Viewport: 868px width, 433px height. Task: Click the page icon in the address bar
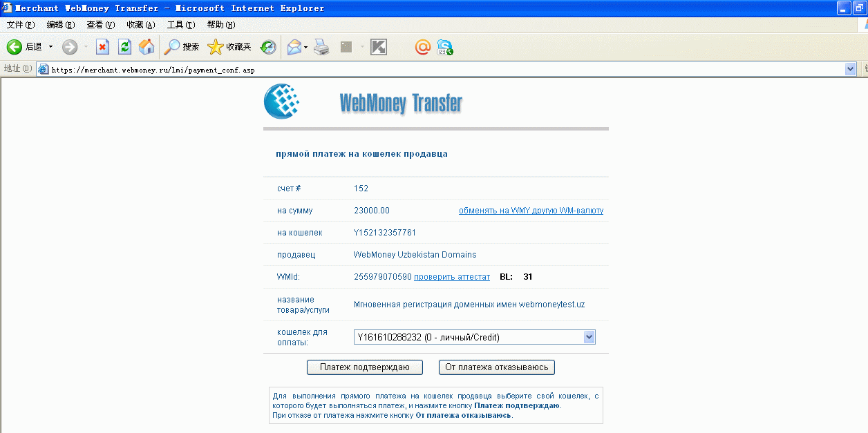tap(43, 69)
